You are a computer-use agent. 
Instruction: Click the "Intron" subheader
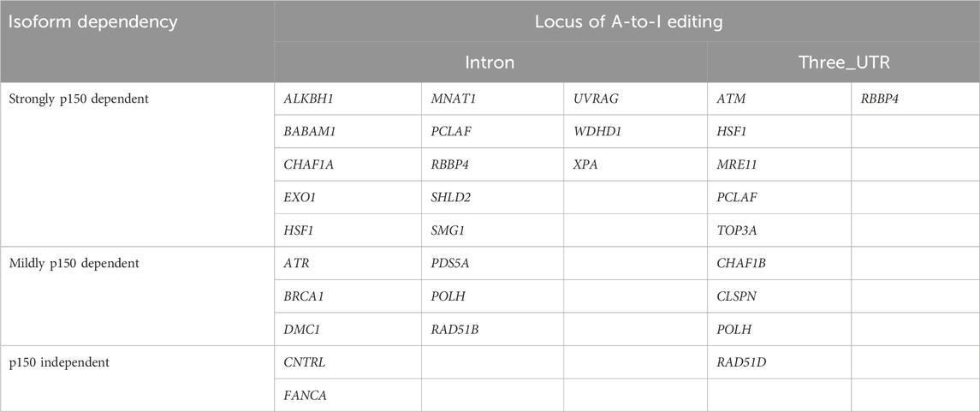click(x=490, y=62)
